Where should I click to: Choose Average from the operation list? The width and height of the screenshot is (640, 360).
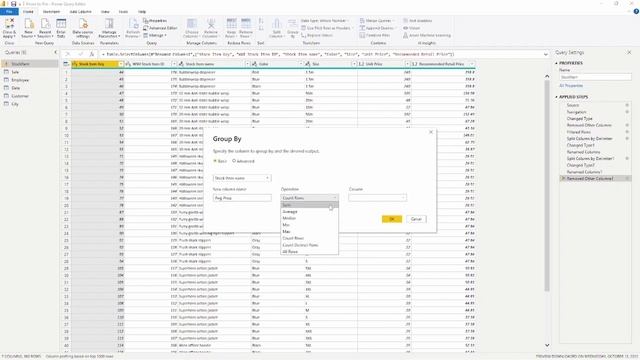(309, 211)
